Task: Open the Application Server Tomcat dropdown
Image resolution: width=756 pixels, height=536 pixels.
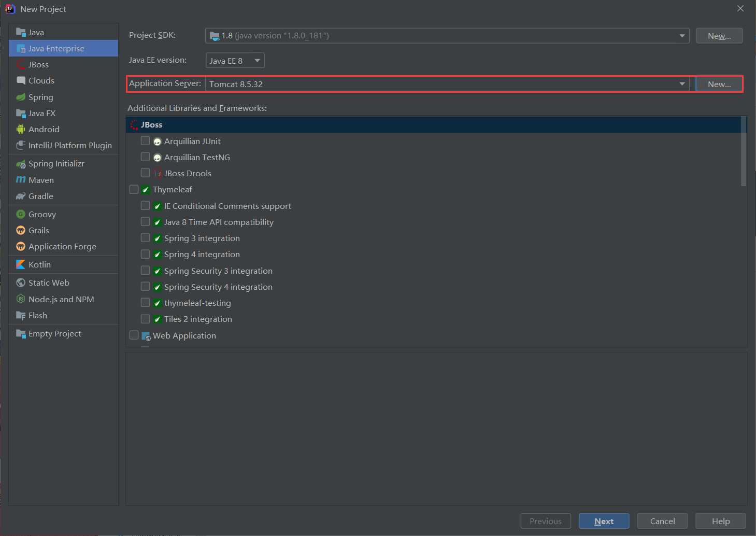Action: pos(447,84)
